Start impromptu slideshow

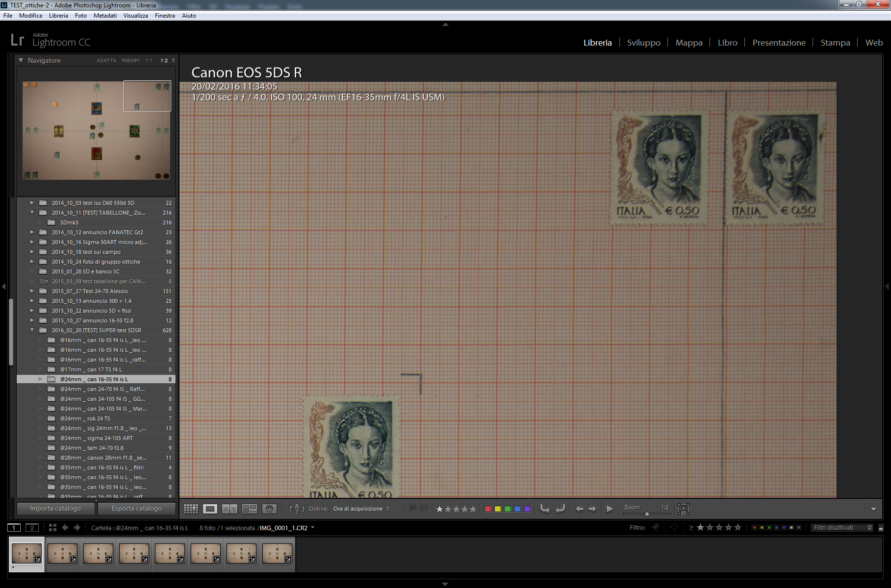click(x=610, y=509)
